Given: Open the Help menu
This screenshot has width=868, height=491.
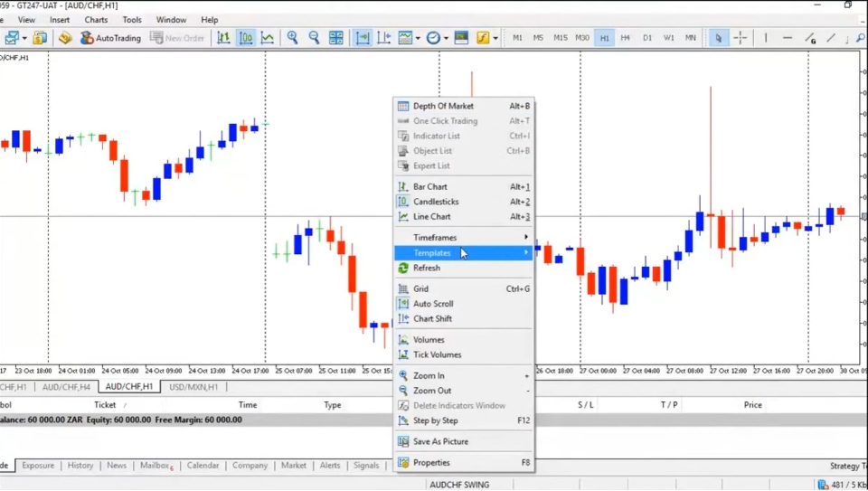Looking at the screenshot, I should [209, 19].
